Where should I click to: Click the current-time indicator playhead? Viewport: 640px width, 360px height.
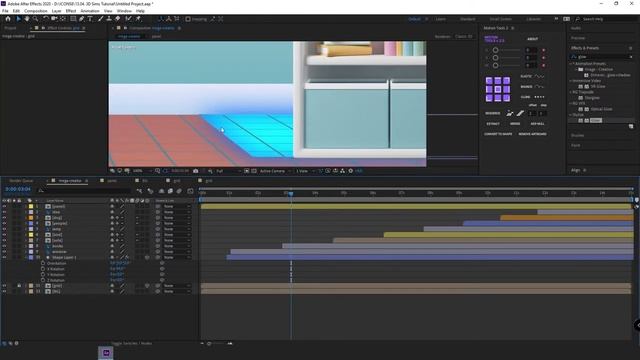coord(291,193)
